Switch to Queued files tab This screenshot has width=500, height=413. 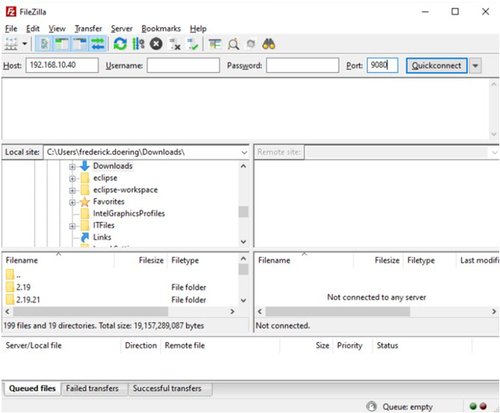[32, 388]
